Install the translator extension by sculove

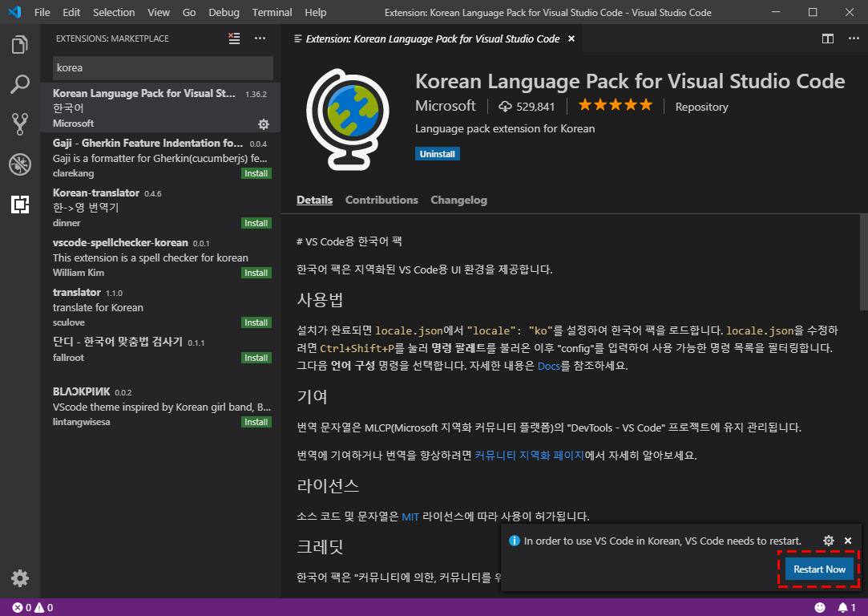[x=256, y=322]
